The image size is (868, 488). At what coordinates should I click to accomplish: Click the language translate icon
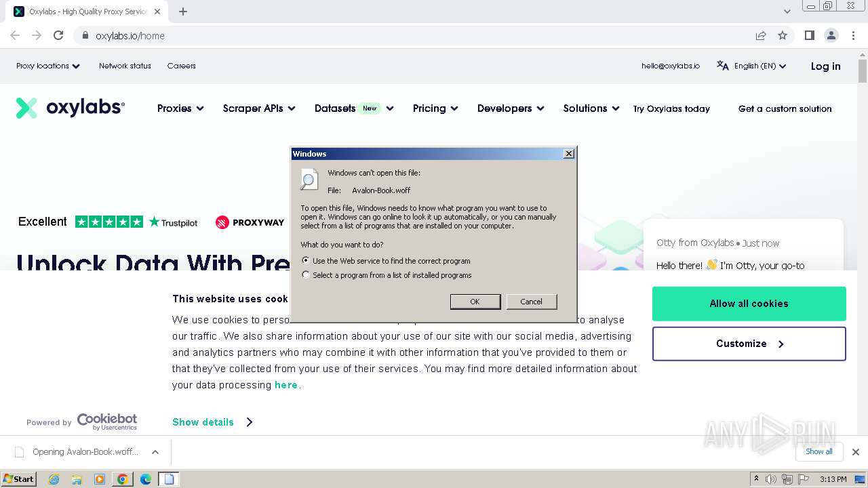tap(723, 66)
